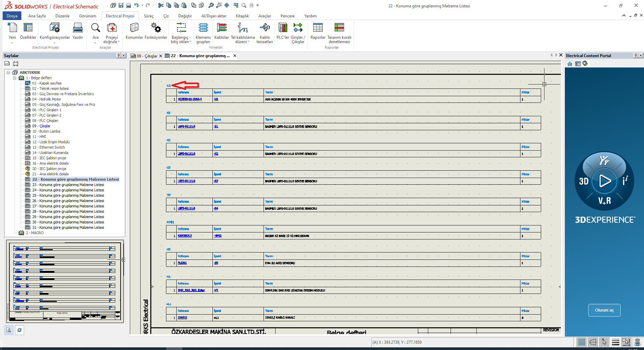Image resolution: width=644 pixels, height=350 pixels.
Task: Click the page preview thumbnail
Action: click(x=65, y=282)
